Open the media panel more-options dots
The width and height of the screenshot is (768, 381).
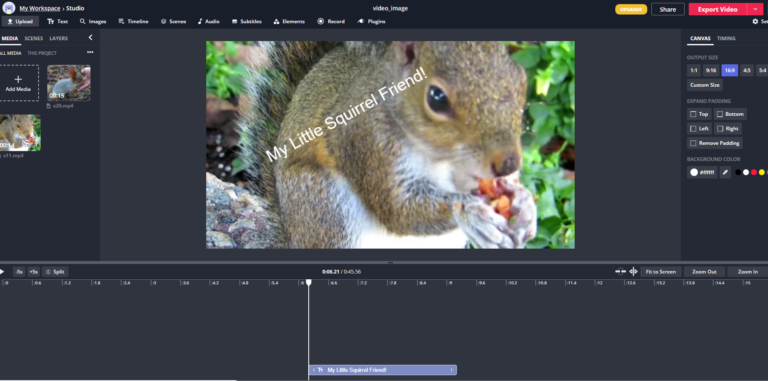90,52
